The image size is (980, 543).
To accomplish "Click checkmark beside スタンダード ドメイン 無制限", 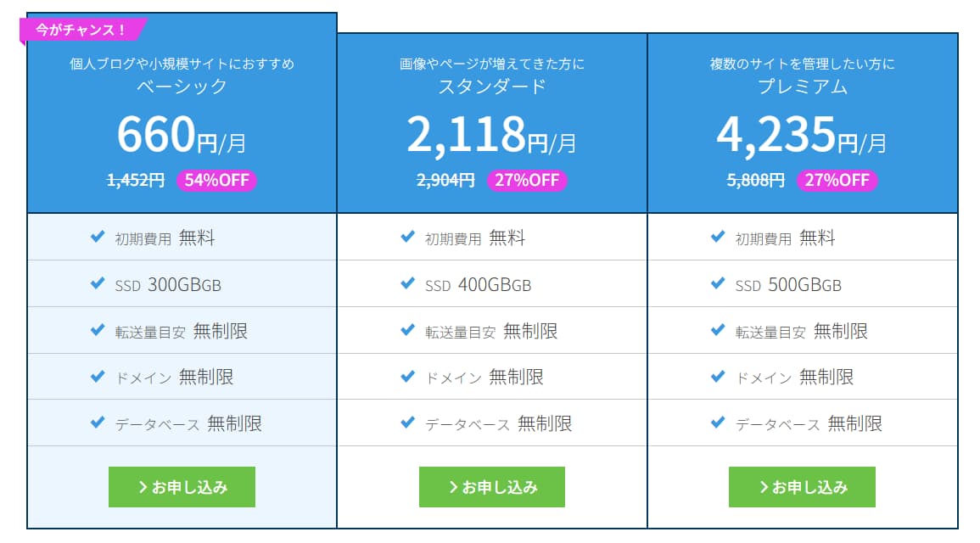I will (x=407, y=376).
